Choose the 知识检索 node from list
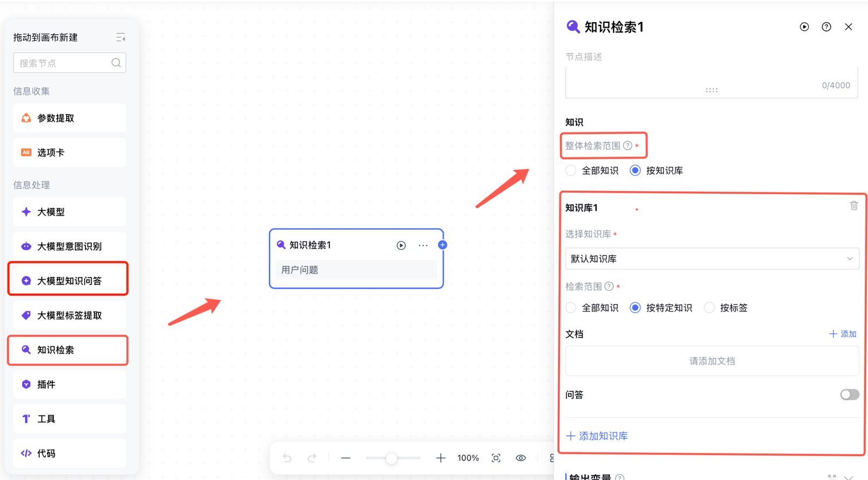Viewport: 868px width, 480px height. pyautogui.click(x=68, y=350)
